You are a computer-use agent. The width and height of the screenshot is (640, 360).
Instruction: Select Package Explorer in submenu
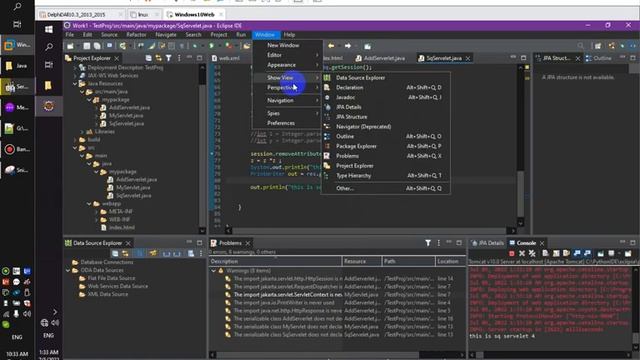(x=385, y=146)
